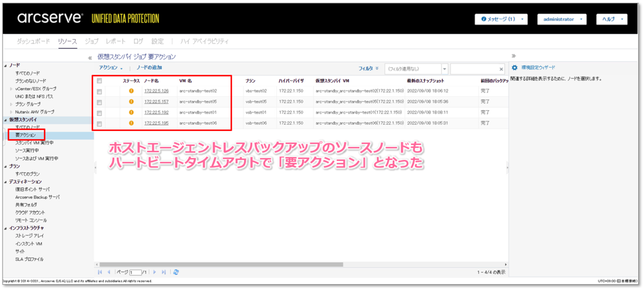Select SLA プロファイル in the tree
This screenshot has height=289, width=644.
click(30, 259)
